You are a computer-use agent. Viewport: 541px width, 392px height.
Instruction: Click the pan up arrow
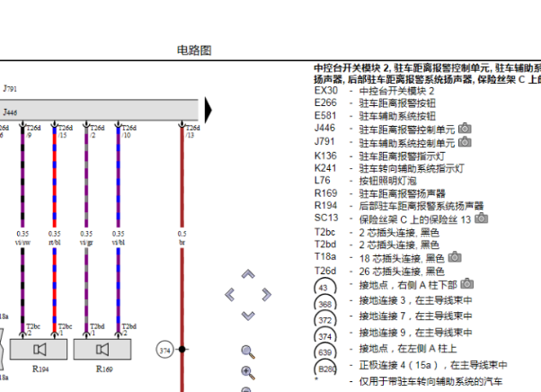tap(248, 274)
